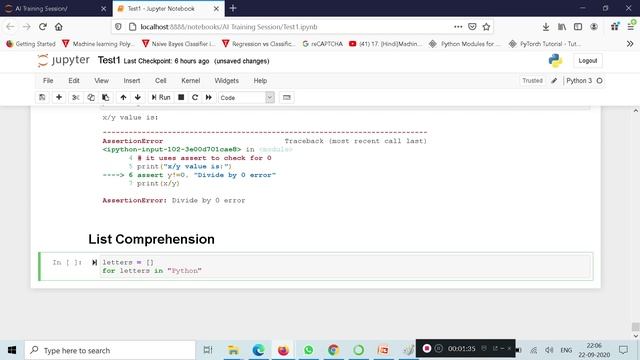Open the Naive Bayes Classifier bookmark

click(x=179, y=44)
